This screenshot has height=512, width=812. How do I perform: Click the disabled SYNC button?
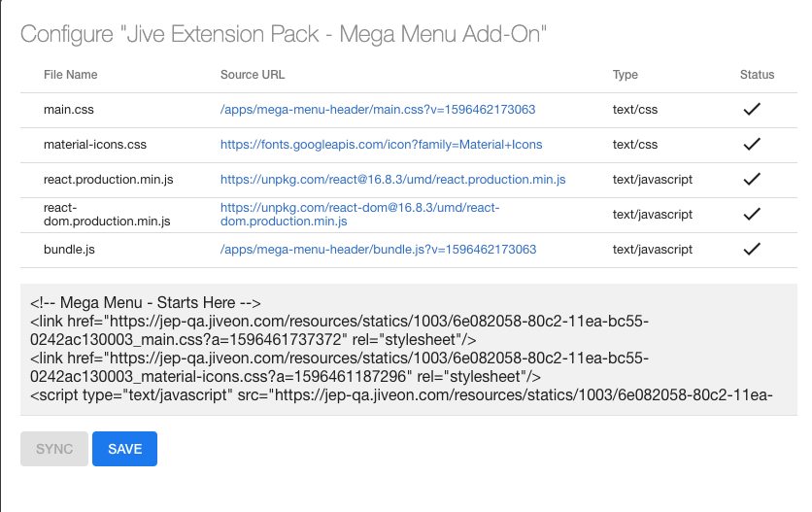coord(54,449)
